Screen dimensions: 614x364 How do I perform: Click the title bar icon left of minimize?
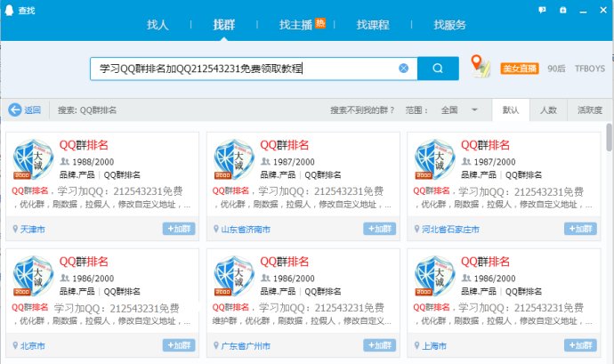point(563,9)
